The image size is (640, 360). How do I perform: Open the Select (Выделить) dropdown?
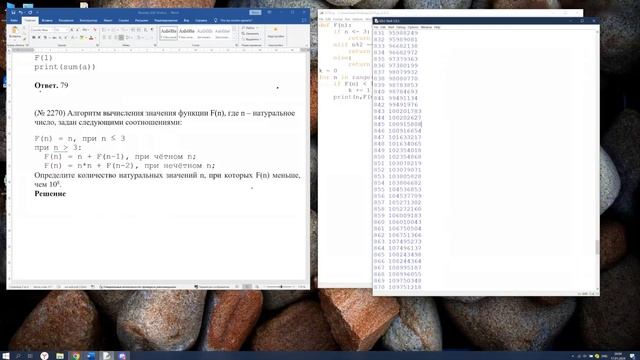pos(251,40)
